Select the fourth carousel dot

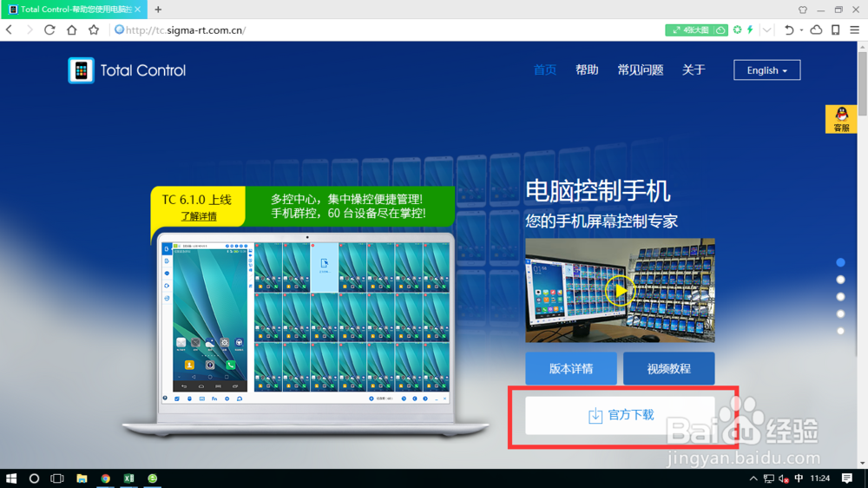tap(840, 314)
